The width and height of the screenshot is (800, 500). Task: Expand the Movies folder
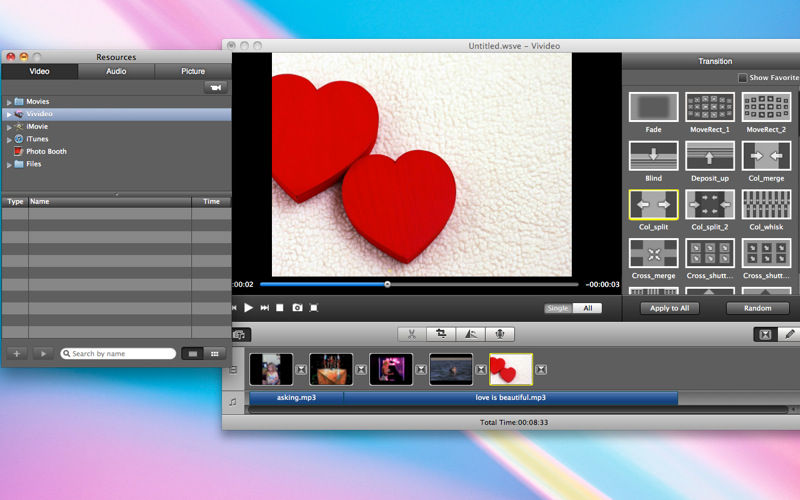point(9,102)
